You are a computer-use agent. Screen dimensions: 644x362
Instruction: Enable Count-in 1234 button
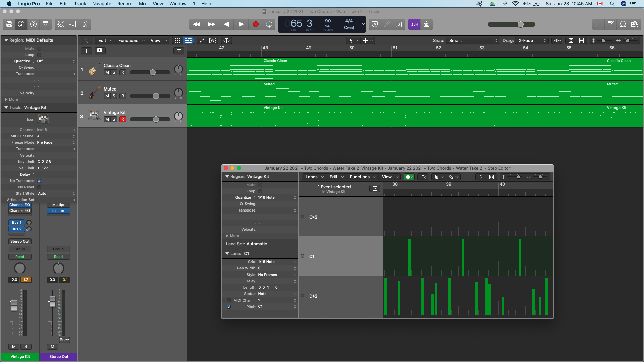pyautogui.click(x=414, y=24)
